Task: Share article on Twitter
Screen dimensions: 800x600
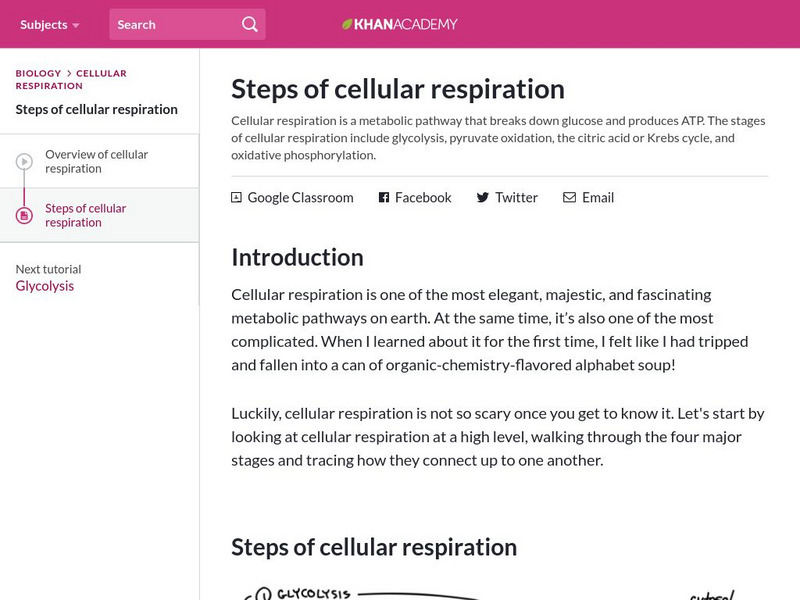Action: [x=516, y=198]
